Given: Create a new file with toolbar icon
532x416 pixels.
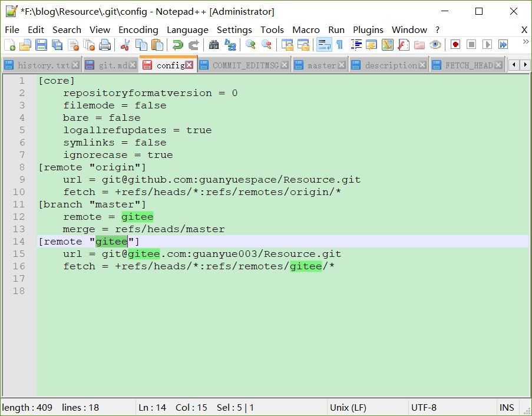Looking at the screenshot, I should (x=9, y=45).
